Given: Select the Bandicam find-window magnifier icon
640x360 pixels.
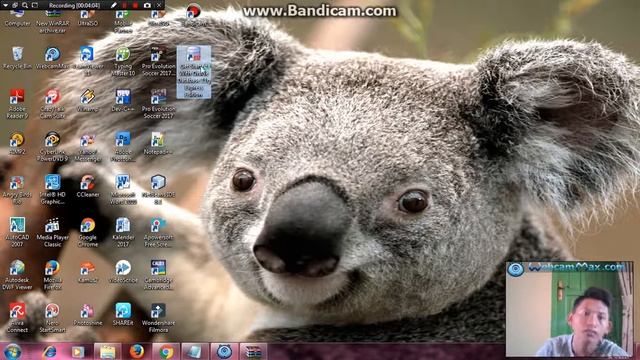Looking at the screenshot, I should point(24,5).
